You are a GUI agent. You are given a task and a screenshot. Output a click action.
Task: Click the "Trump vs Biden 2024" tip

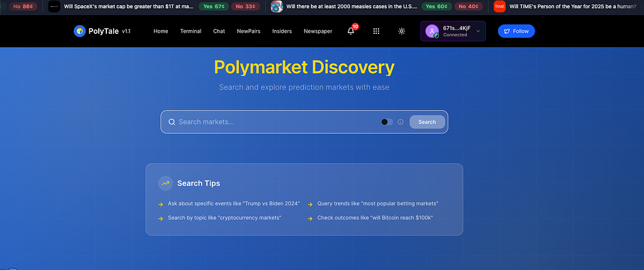[x=234, y=203]
